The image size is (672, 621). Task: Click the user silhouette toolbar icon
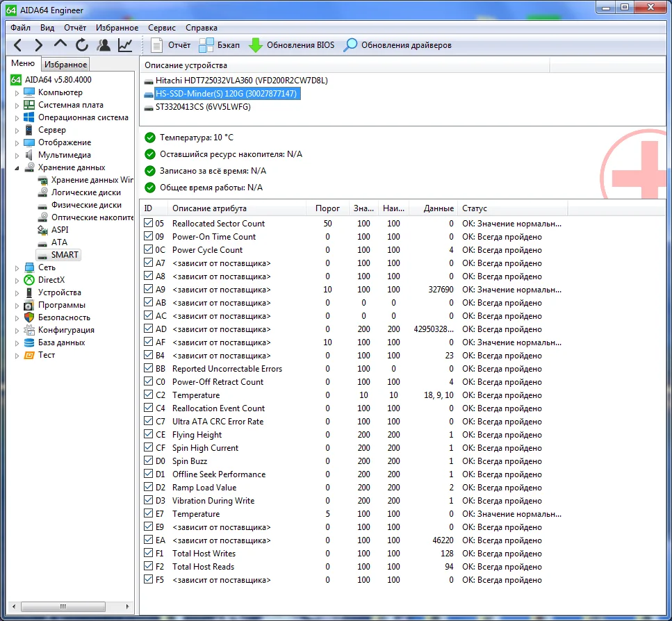click(x=104, y=45)
